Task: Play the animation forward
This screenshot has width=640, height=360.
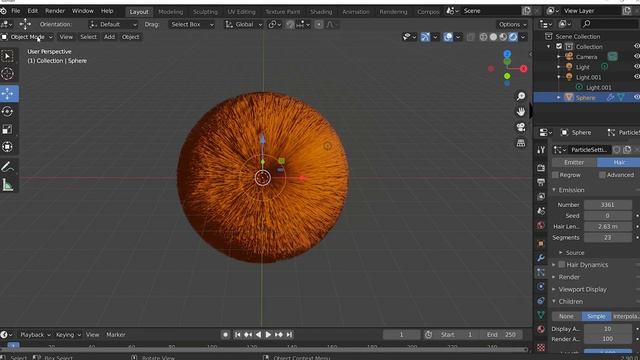Action: (268, 335)
